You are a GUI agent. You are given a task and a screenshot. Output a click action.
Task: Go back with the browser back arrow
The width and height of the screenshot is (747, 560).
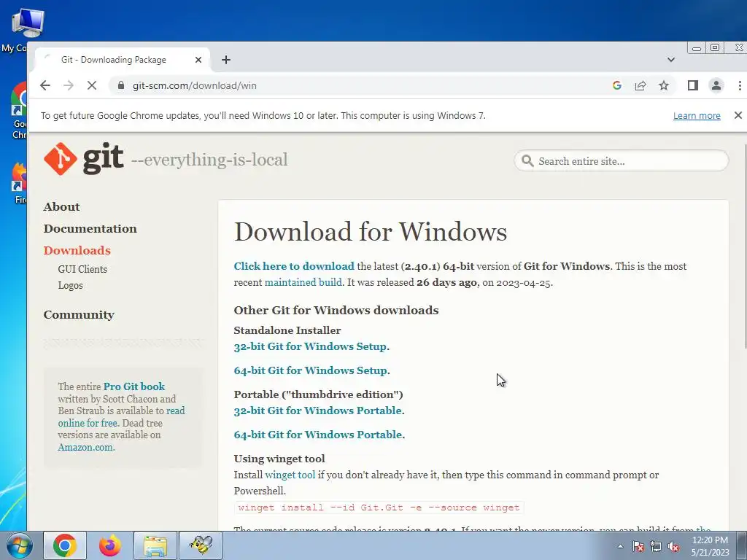click(x=45, y=86)
